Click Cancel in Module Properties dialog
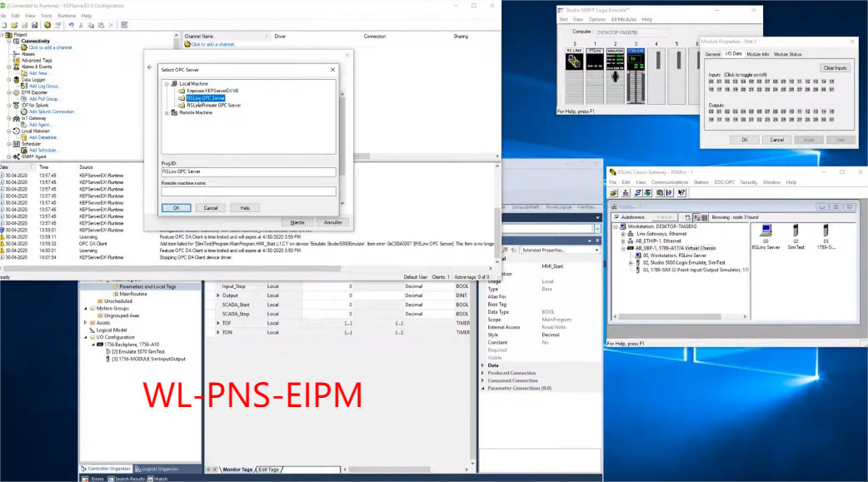The height and width of the screenshot is (482, 868). point(776,140)
